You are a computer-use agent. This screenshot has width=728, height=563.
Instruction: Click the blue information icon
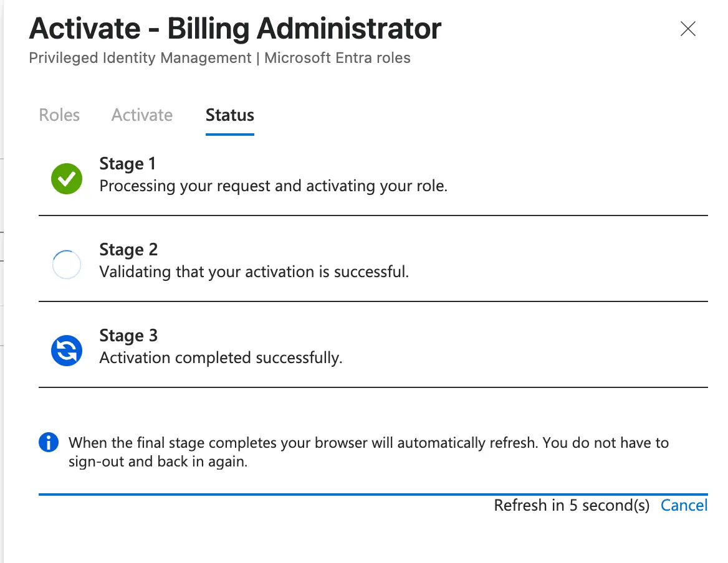click(x=49, y=443)
